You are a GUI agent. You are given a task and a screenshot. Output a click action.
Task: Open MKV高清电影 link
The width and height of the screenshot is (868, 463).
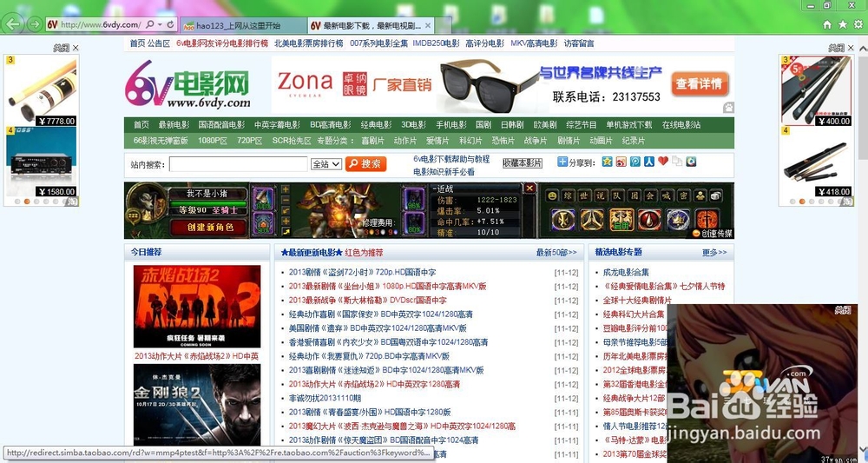pyautogui.click(x=534, y=43)
